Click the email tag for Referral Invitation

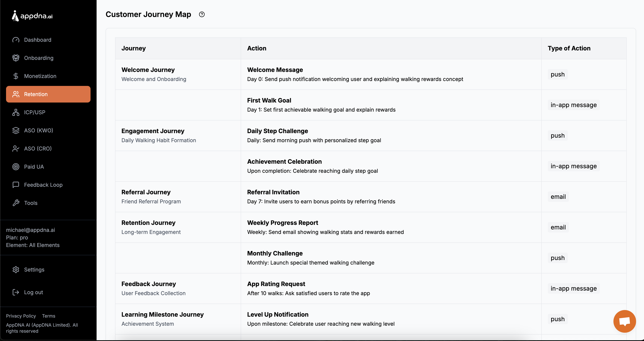coord(558,197)
